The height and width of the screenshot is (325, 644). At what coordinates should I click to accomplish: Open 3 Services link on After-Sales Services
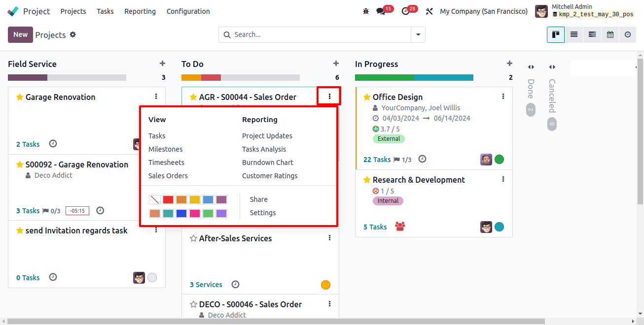(206, 284)
